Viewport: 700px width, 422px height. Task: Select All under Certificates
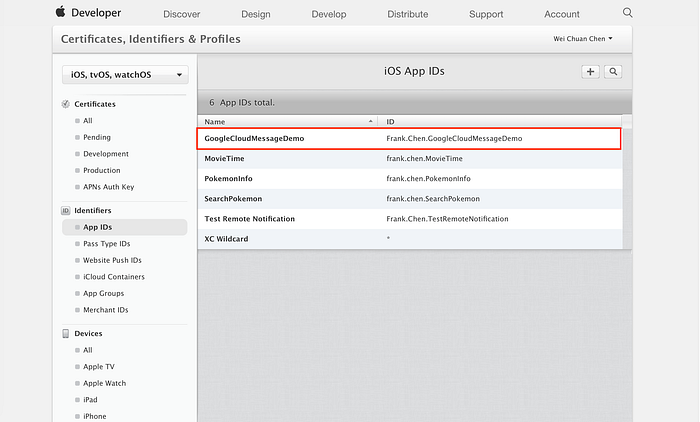click(88, 121)
